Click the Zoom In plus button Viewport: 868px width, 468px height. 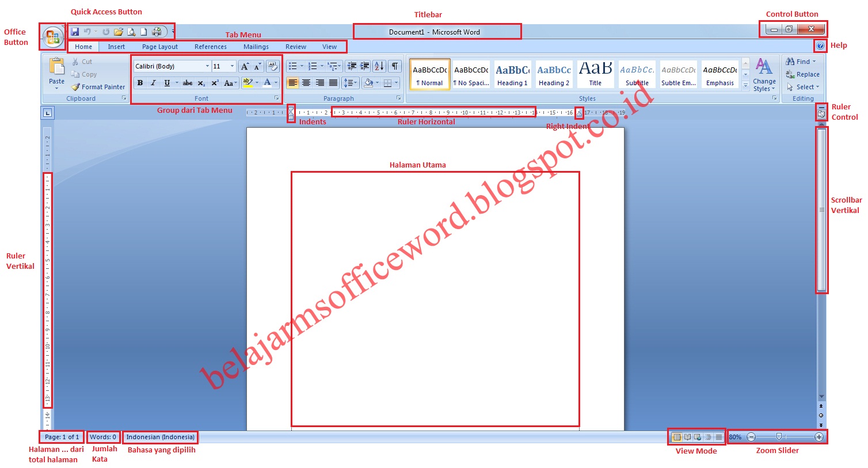[x=819, y=437]
